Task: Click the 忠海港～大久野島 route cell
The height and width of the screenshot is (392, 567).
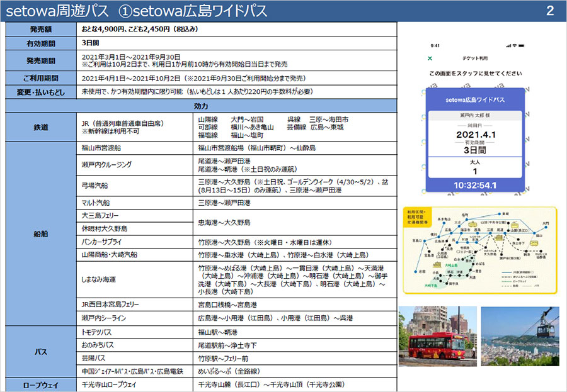Action: (x=295, y=223)
